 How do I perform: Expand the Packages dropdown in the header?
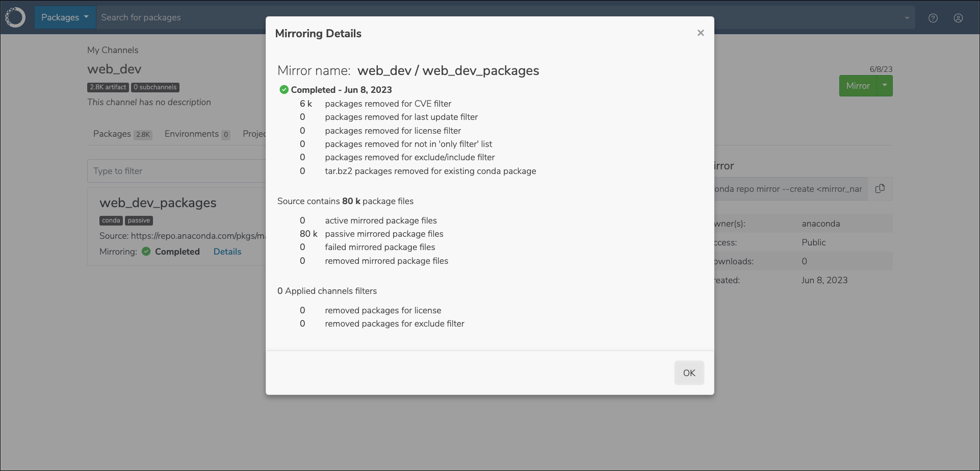coord(65,17)
